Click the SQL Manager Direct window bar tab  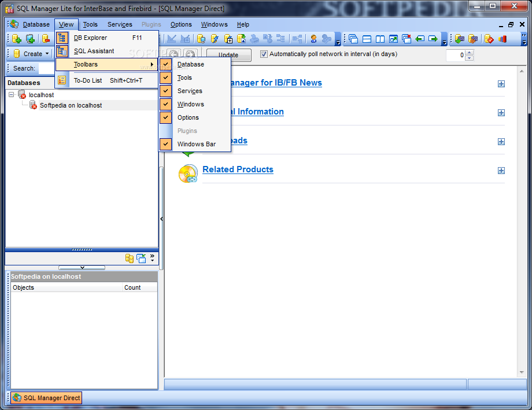pos(46,398)
